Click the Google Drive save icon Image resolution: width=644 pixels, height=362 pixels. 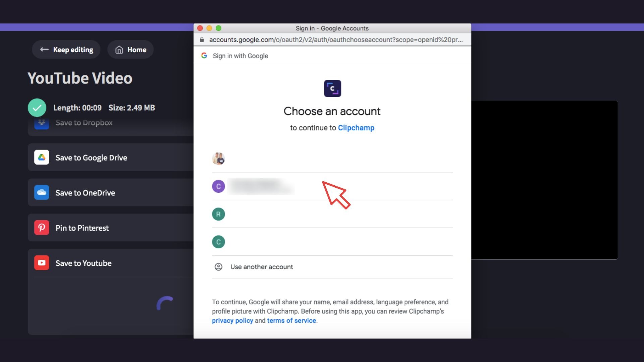[x=42, y=157]
